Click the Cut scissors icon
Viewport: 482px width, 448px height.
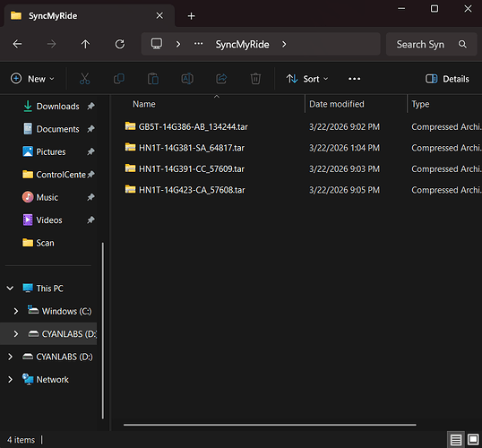tap(84, 79)
